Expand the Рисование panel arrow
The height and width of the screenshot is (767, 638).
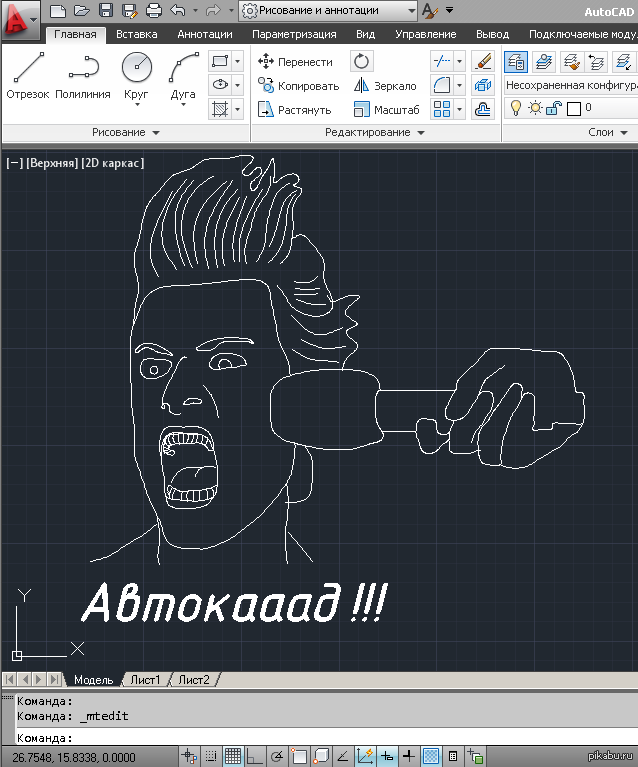point(156,133)
